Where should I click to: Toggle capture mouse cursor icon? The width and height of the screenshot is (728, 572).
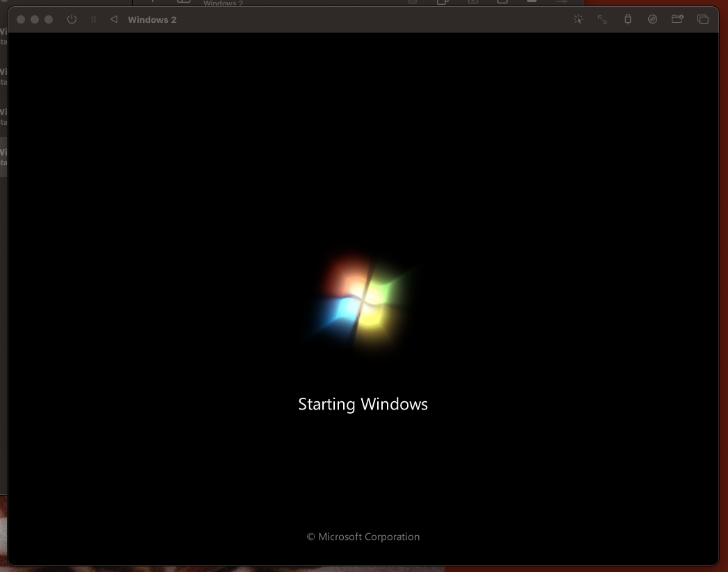(x=578, y=19)
